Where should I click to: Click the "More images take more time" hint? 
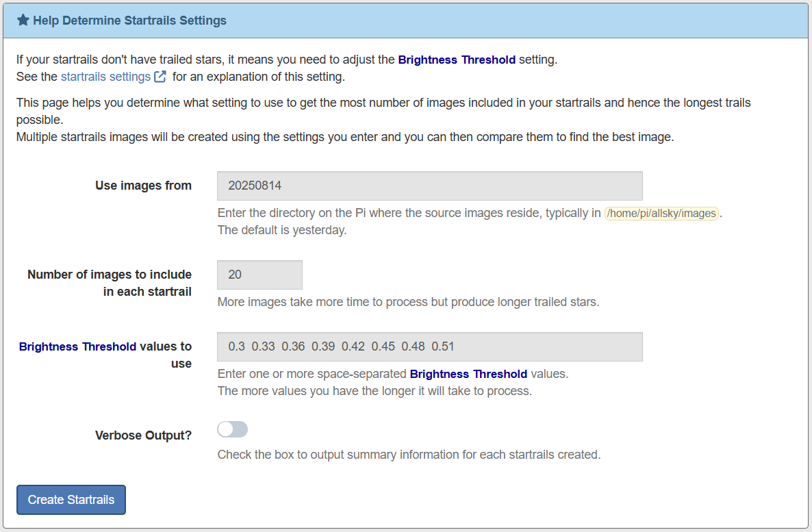coord(408,302)
